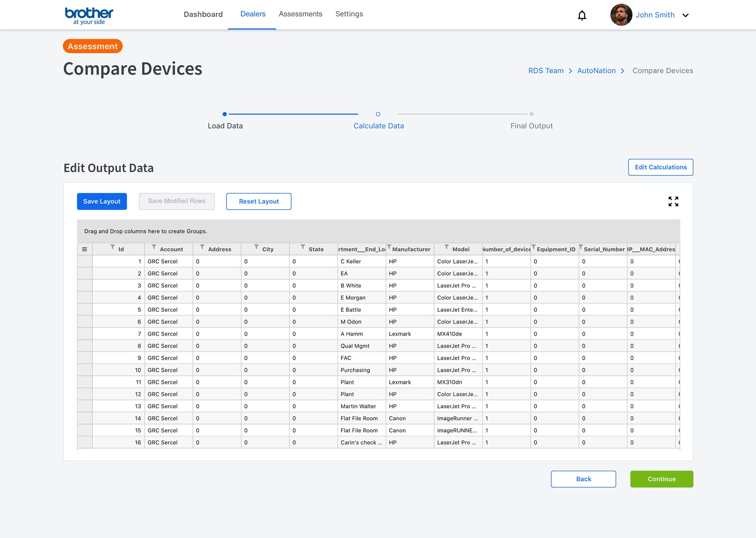Select the Final Output step marker

(532, 114)
